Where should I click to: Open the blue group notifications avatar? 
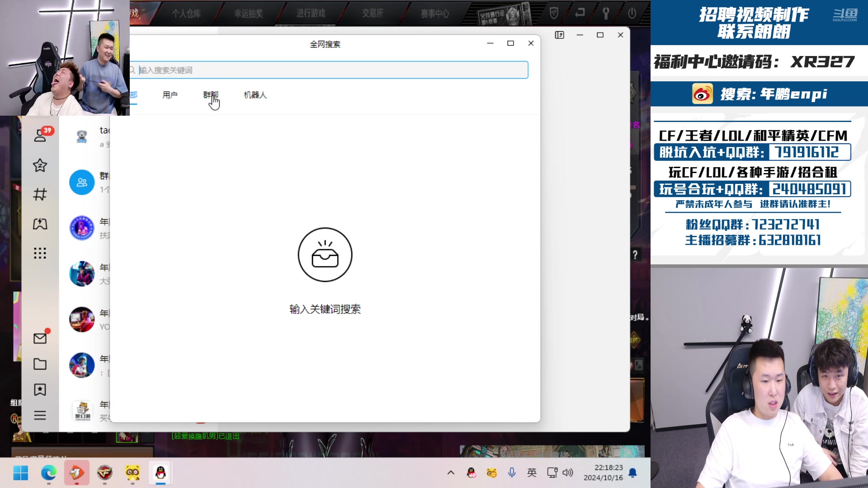(x=82, y=183)
